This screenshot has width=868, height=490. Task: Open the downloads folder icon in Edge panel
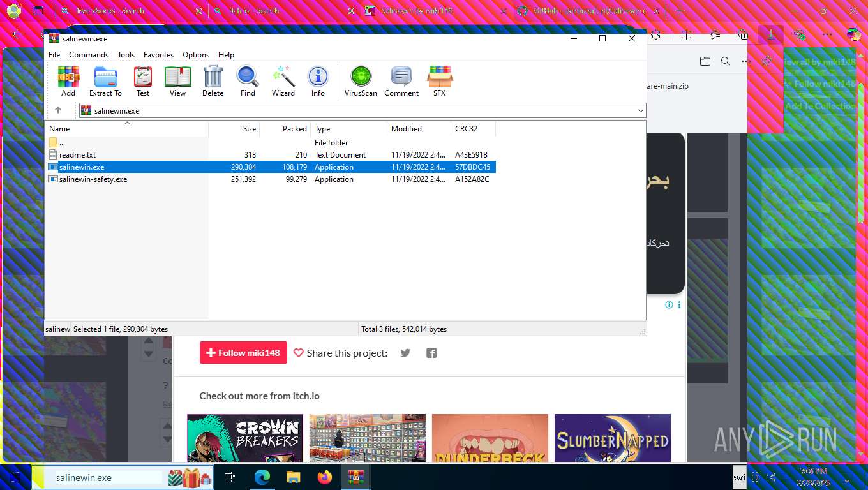click(x=705, y=61)
